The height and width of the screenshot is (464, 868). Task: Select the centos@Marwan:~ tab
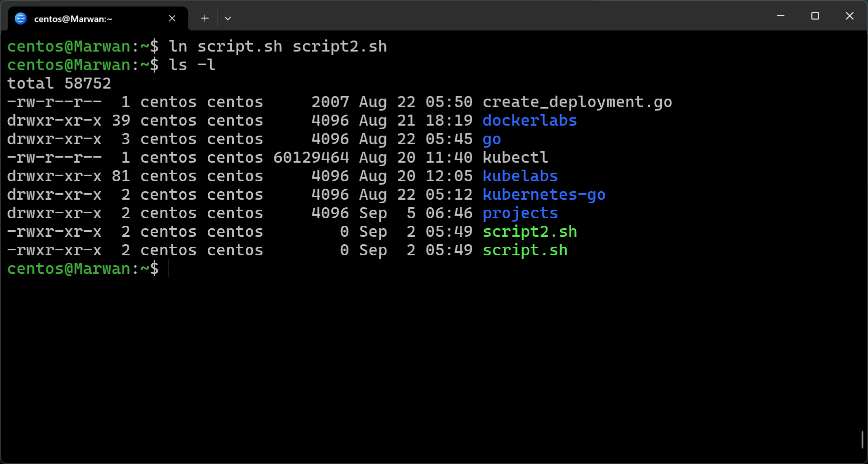pyautogui.click(x=98, y=19)
